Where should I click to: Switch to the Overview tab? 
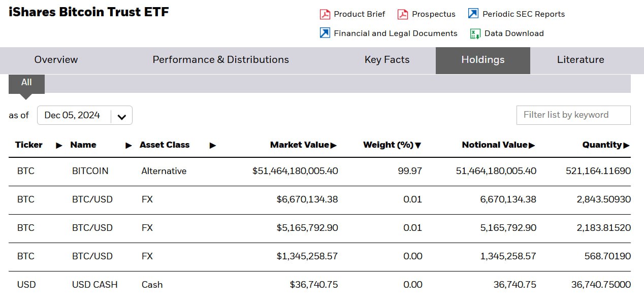point(56,60)
